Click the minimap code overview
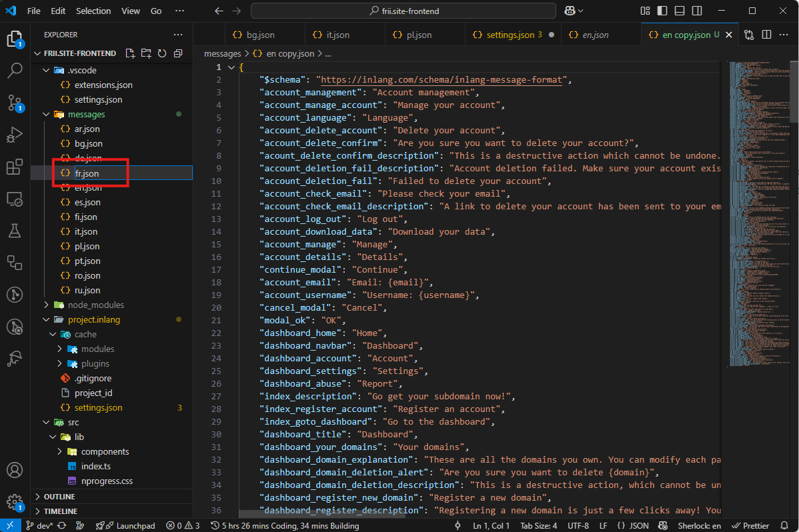This screenshot has width=799, height=532. 759,214
